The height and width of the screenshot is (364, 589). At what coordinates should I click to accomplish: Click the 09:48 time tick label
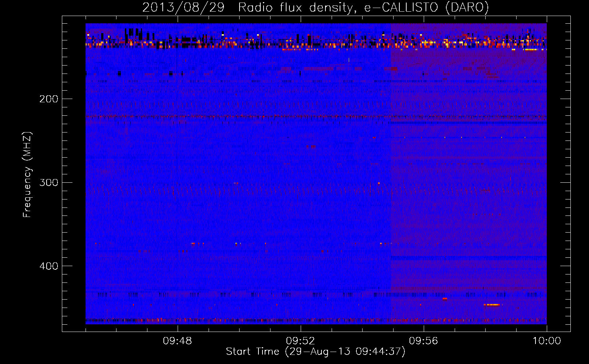click(x=177, y=341)
